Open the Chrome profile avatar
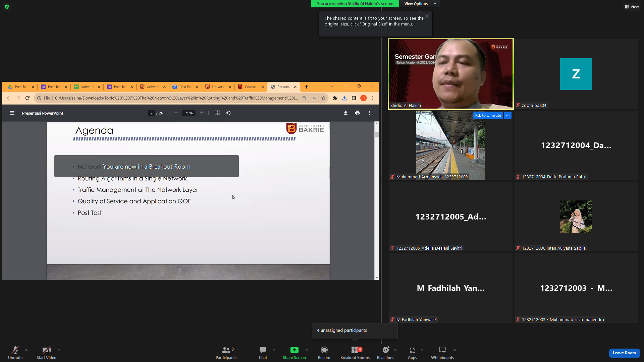The image size is (644, 362). click(363, 98)
